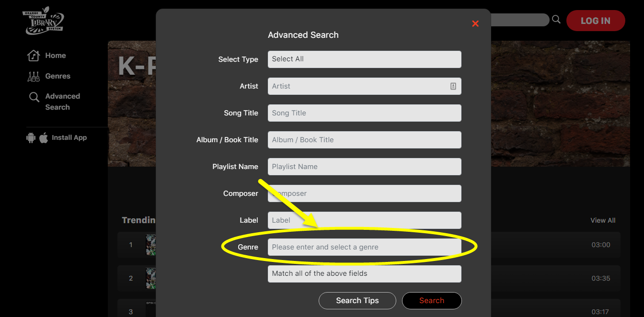Close the Advanced Search dialog with red X
This screenshot has width=644, height=317.
pos(475,23)
